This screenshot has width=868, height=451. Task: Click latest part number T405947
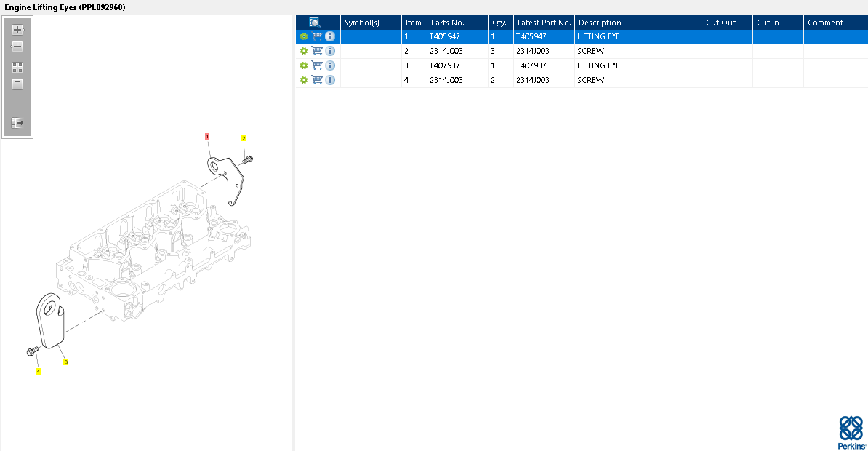point(531,36)
